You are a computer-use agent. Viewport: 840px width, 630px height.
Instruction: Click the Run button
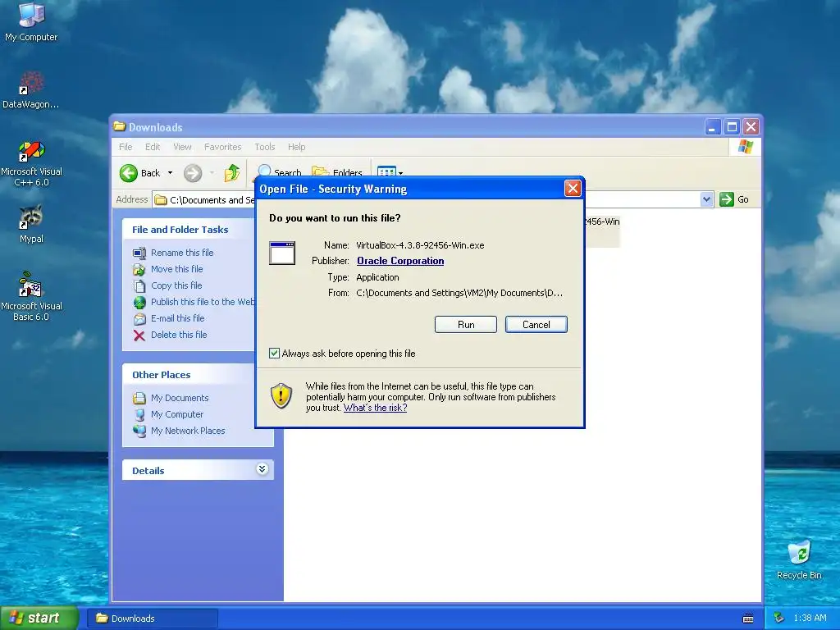pos(466,324)
